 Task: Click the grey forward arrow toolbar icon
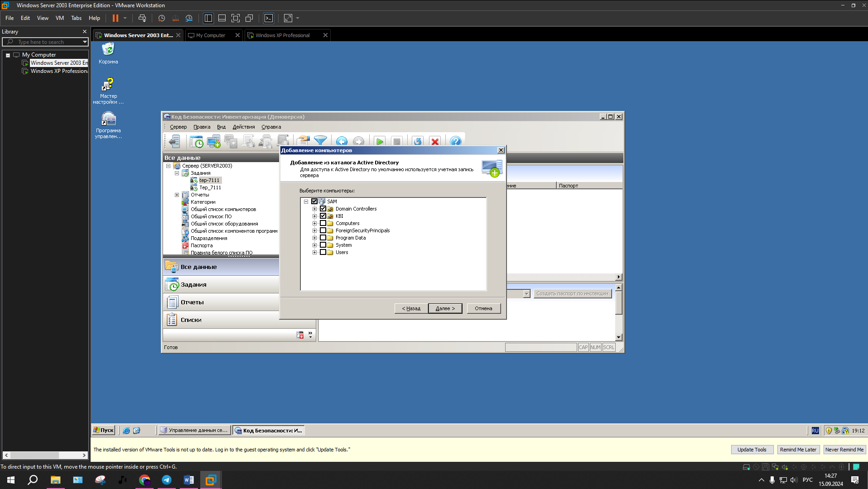[358, 141]
